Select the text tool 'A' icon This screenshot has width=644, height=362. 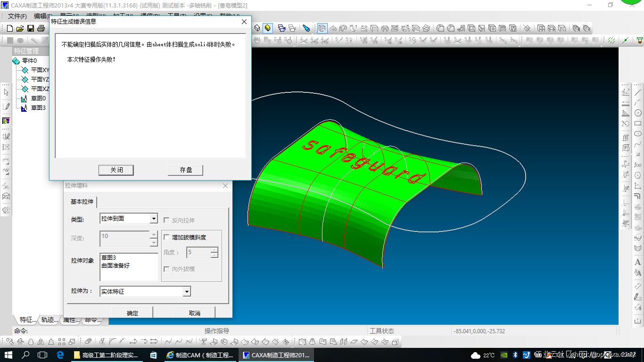point(638,262)
